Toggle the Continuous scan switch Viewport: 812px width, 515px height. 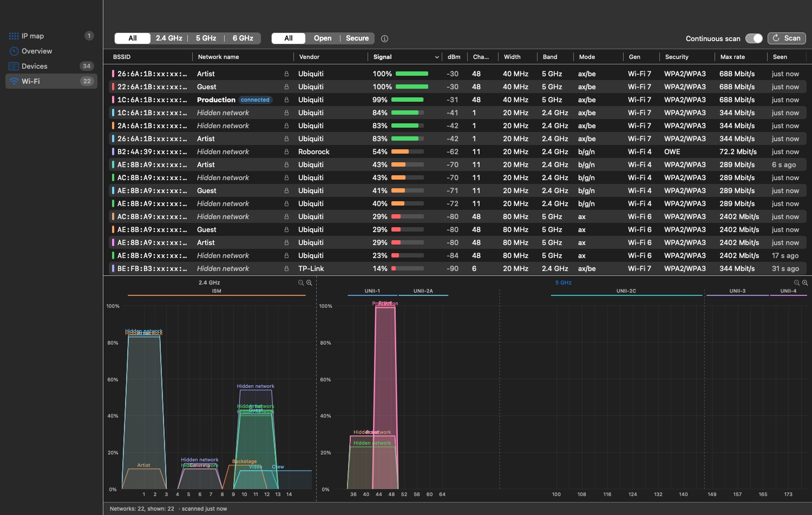(x=754, y=38)
